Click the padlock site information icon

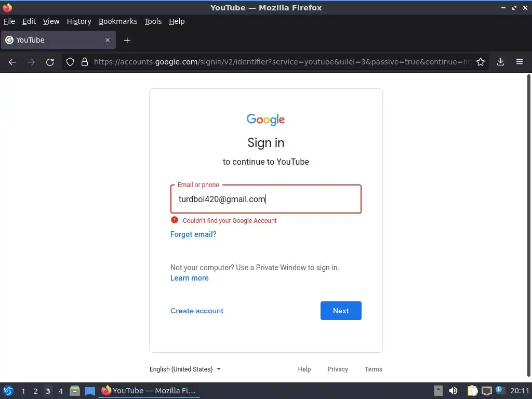tap(85, 62)
